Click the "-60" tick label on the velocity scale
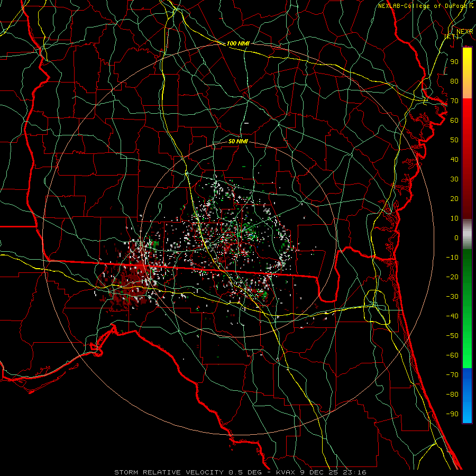The image size is (476, 476). [452, 355]
